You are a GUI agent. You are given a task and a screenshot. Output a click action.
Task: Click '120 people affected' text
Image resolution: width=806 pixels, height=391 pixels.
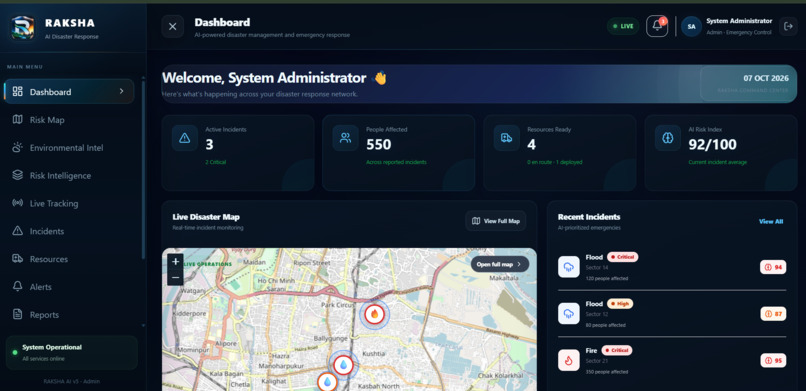(607, 278)
